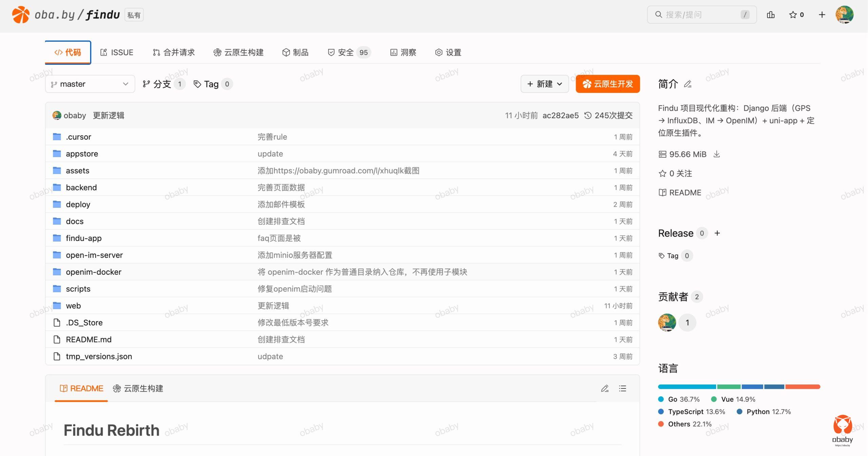Click the README.md file icon
868x456 pixels.
click(x=57, y=339)
